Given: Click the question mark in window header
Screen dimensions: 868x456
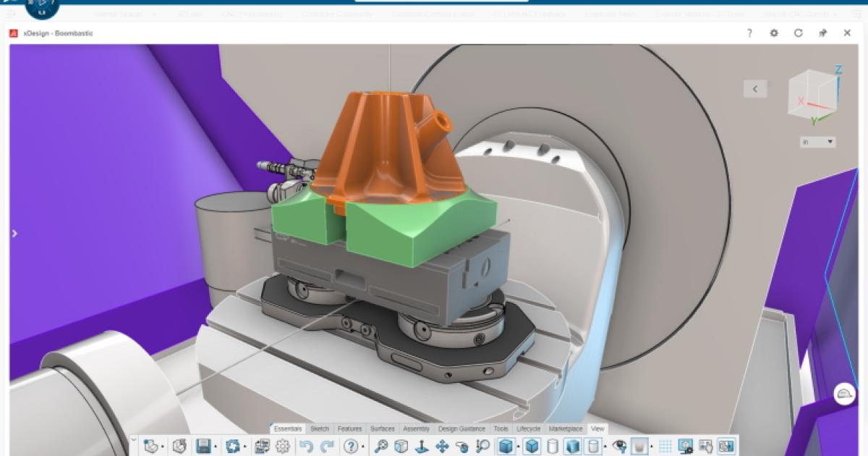Looking at the screenshot, I should coord(749,33).
